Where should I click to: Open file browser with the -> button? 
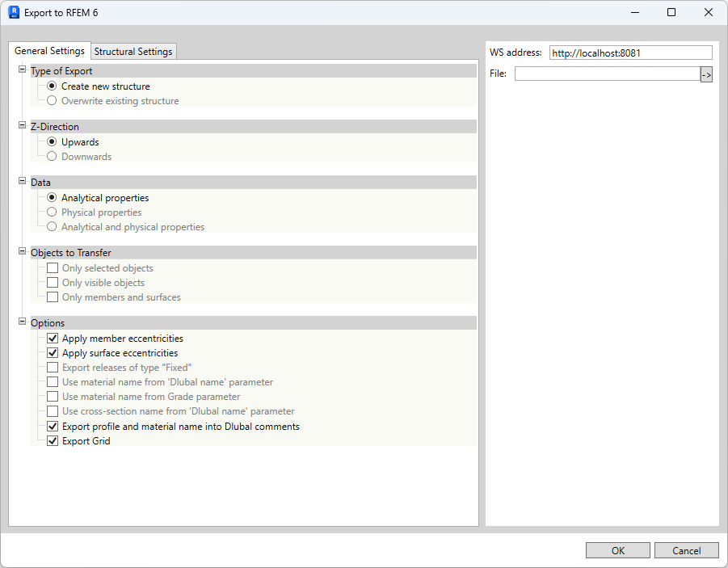[706, 74]
